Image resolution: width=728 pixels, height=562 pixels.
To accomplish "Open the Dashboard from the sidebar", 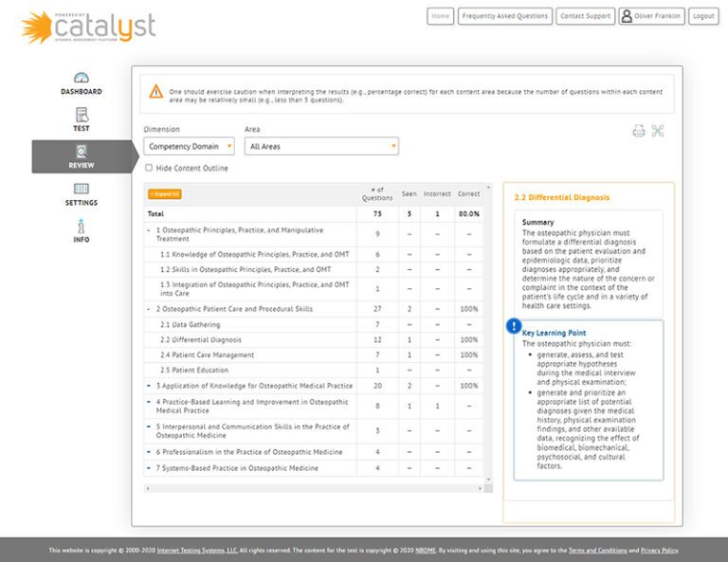I will [x=82, y=83].
